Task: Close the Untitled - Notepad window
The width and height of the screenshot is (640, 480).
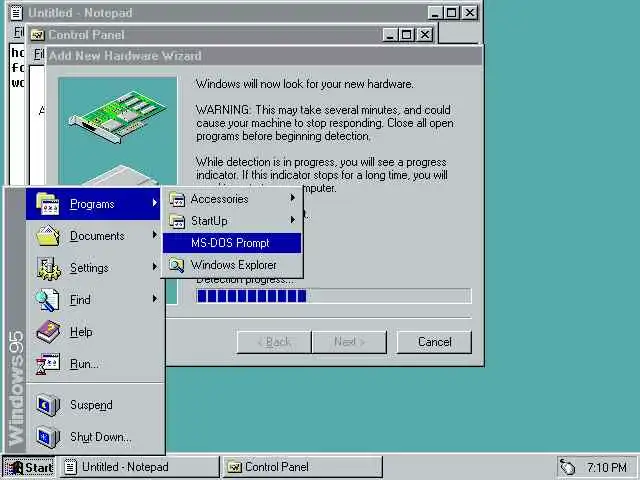Action: [470, 13]
